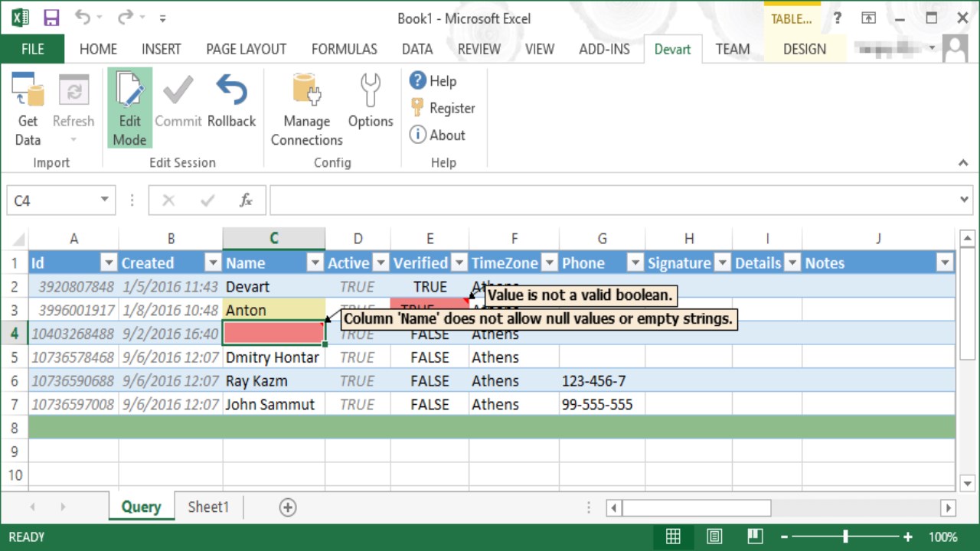
Task: Open the Details column filter dropdown
Action: coord(792,263)
